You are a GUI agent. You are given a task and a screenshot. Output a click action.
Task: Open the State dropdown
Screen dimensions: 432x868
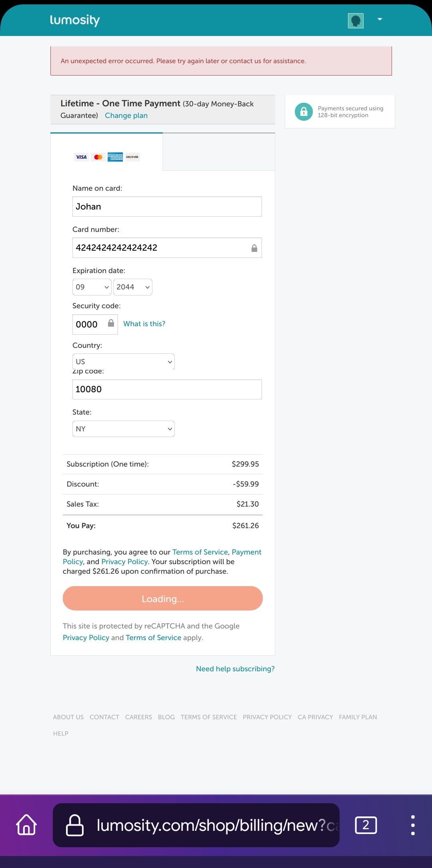click(x=124, y=429)
